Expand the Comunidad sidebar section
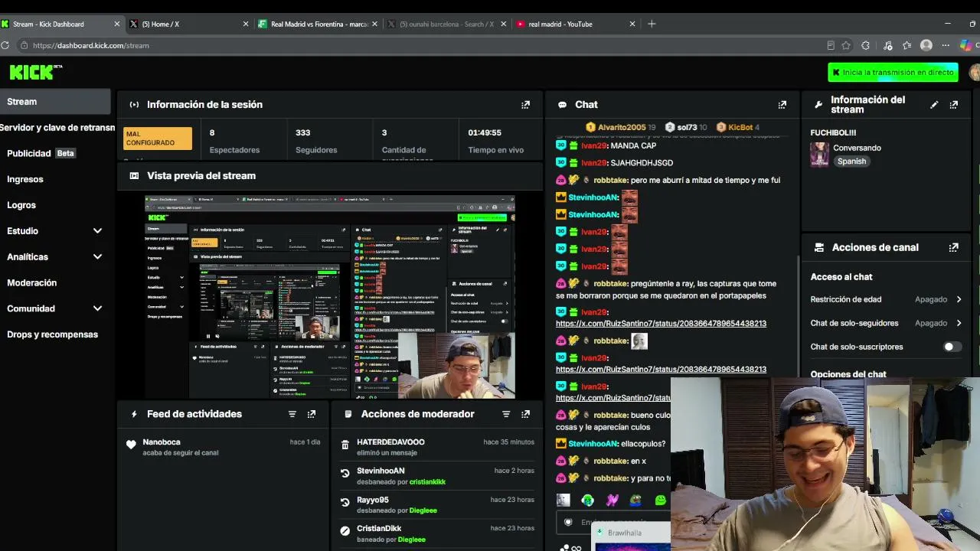Image resolution: width=980 pixels, height=551 pixels. 97,308
